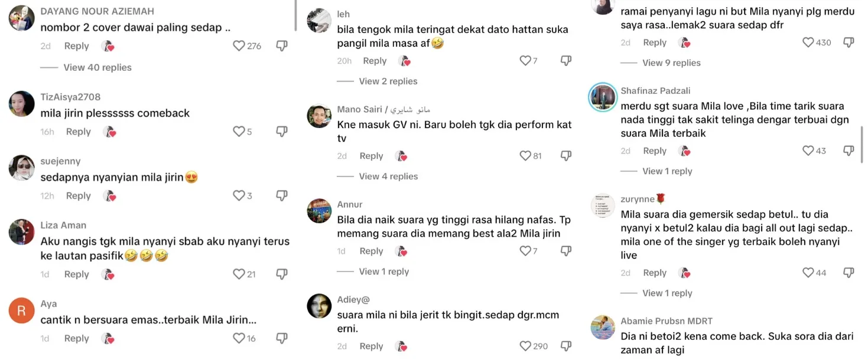Open Shafinaz Padzali's profile picture
The image size is (868, 360).
[x=603, y=97]
